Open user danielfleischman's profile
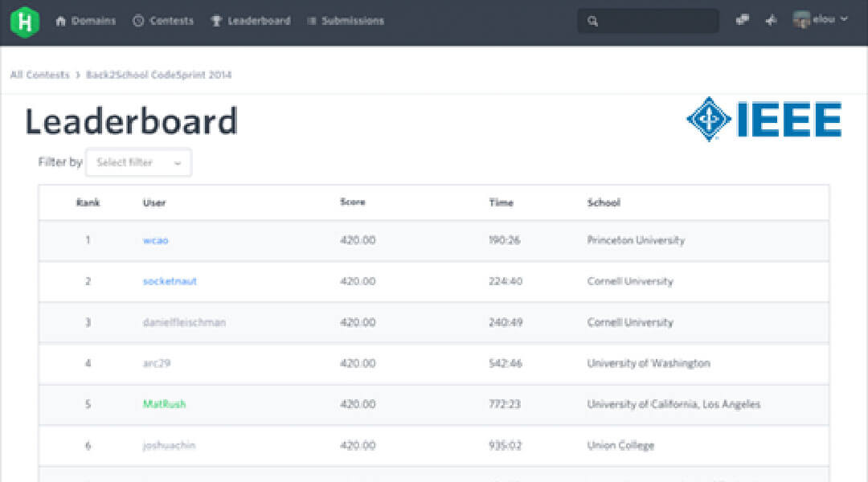This screenshot has width=868, height=482. [184, 322]
